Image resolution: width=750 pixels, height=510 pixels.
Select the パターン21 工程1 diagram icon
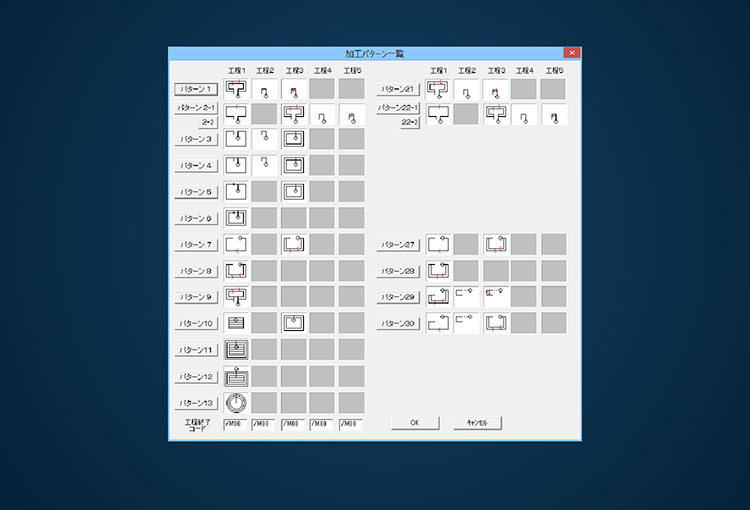click(x=438, y=89)
